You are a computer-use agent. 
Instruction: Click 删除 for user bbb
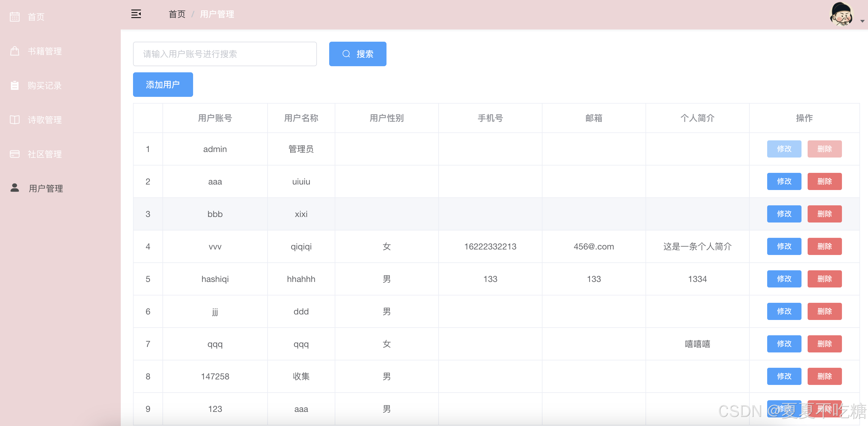point(824,214)
